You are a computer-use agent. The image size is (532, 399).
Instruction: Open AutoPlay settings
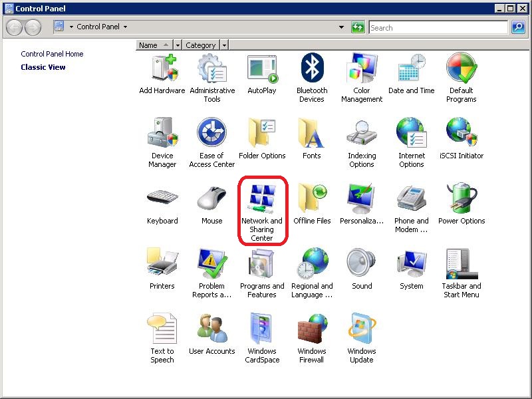(262, 74)
